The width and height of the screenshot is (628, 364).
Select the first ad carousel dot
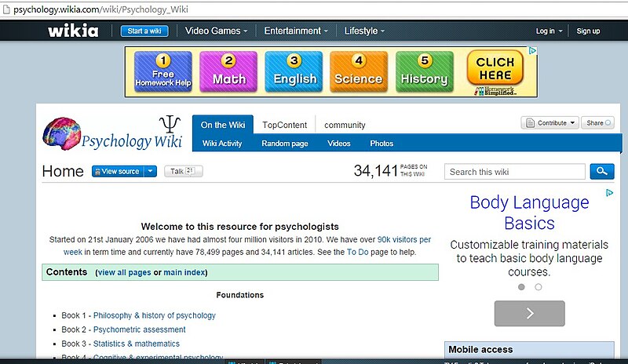tap(521, 286)
